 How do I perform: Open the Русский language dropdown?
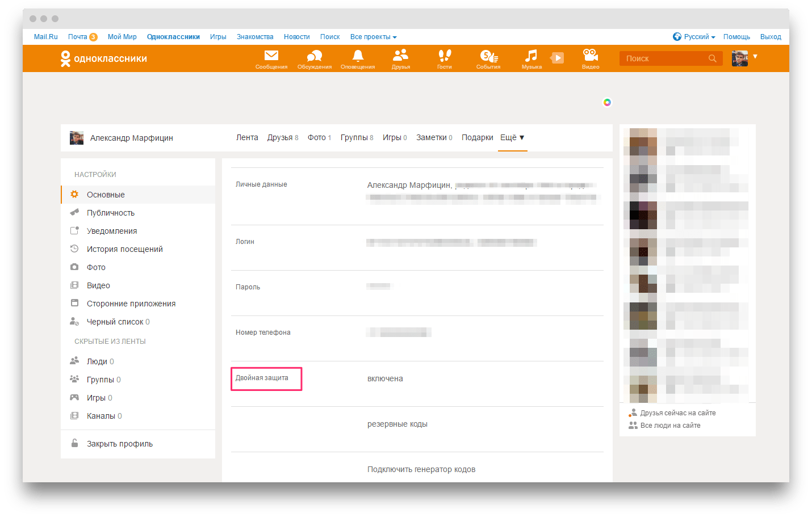pyautogui.click(x=700, y=37)
